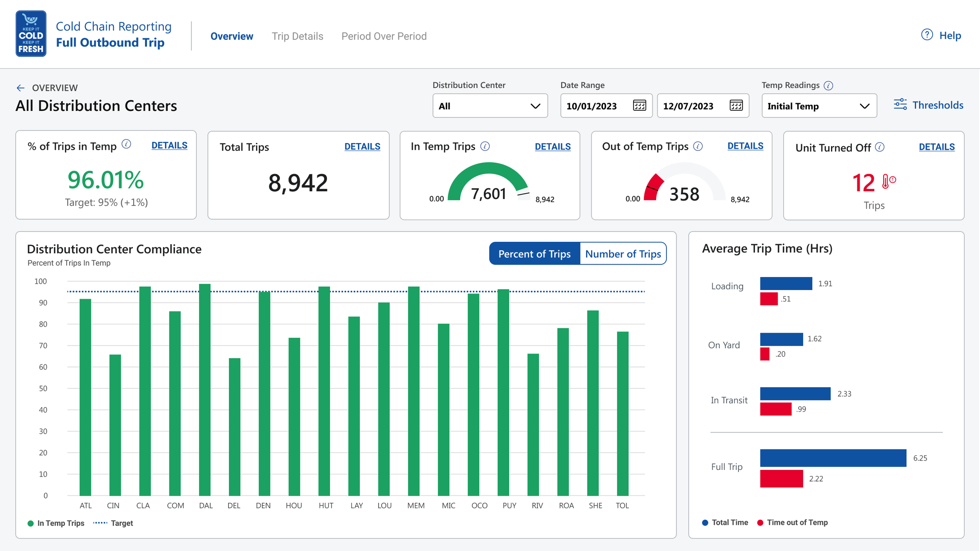Open the Period Over Period tab
This screenshot has width=980, height=551.
(384, 36)
